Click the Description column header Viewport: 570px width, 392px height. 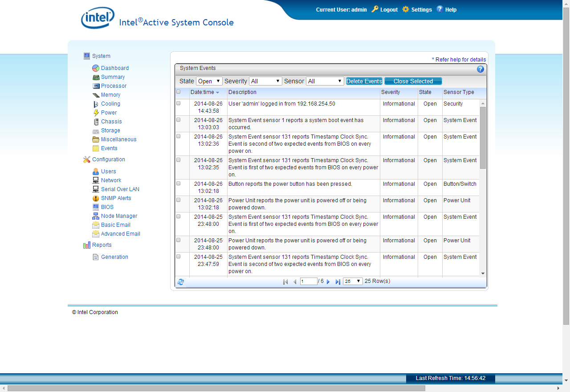pyautogui.click(x=242, y=92)
